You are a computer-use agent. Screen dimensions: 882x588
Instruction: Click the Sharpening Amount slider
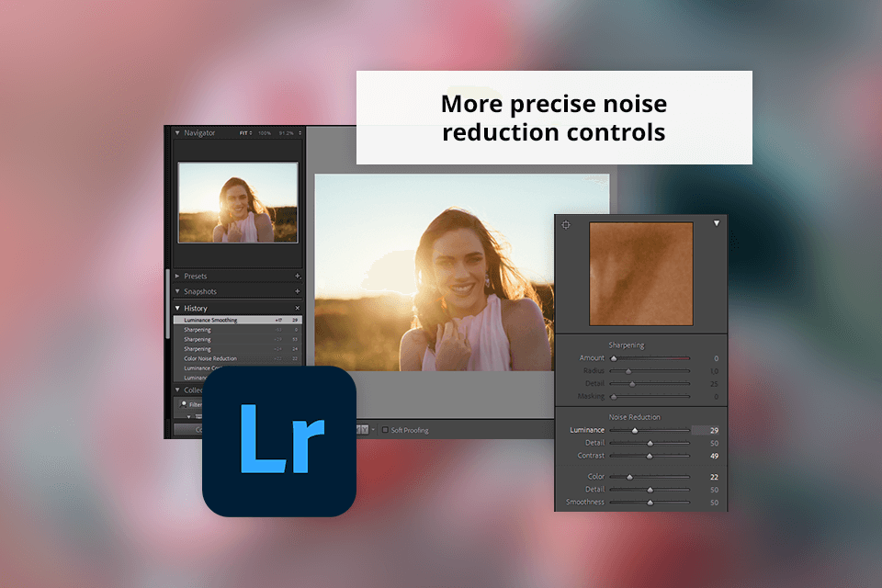click(650, 358)
